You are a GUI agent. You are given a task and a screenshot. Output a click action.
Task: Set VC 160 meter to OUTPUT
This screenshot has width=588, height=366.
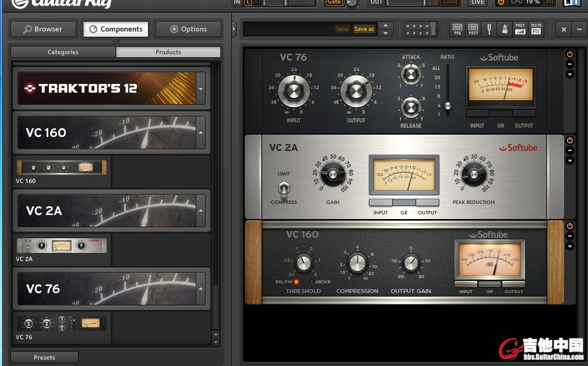(x=513, y=284)
